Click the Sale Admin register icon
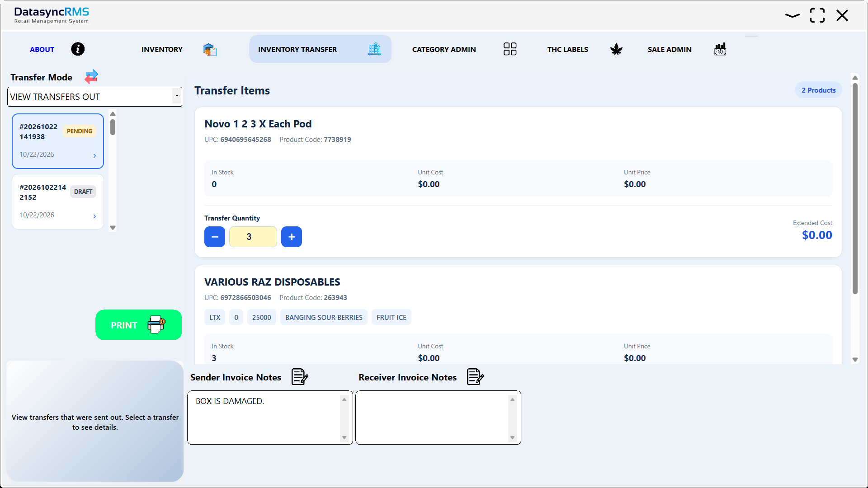The height and width of the screenshot is (488, 868). [x=720, y=49]
